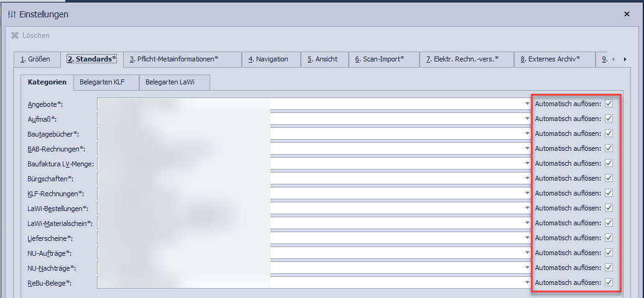Screen dimensions: 644x298
Task: Expand the BAB-Rechnungen dropdown
Action: click(526, 148)
